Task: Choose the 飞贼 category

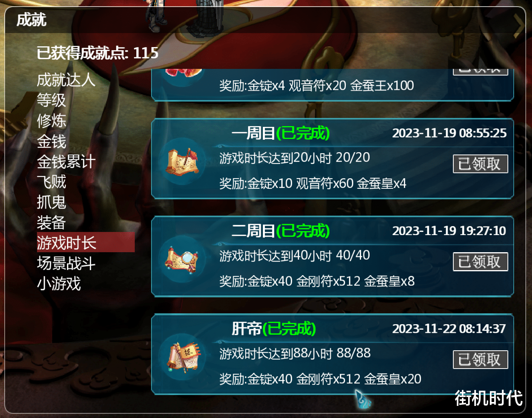Action: (51, 182)
